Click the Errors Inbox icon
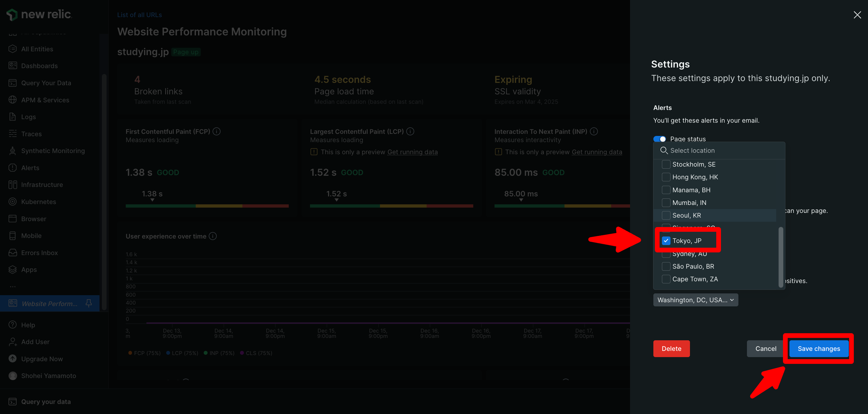The image size is (868, 414). 12,253
